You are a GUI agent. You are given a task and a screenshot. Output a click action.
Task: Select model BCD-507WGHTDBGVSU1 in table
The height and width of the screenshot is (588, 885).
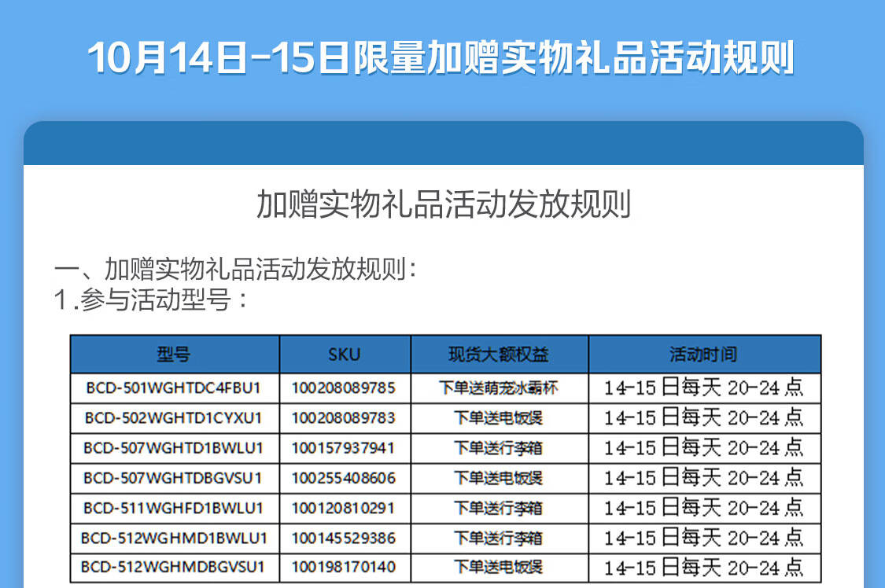pos(174,478)
